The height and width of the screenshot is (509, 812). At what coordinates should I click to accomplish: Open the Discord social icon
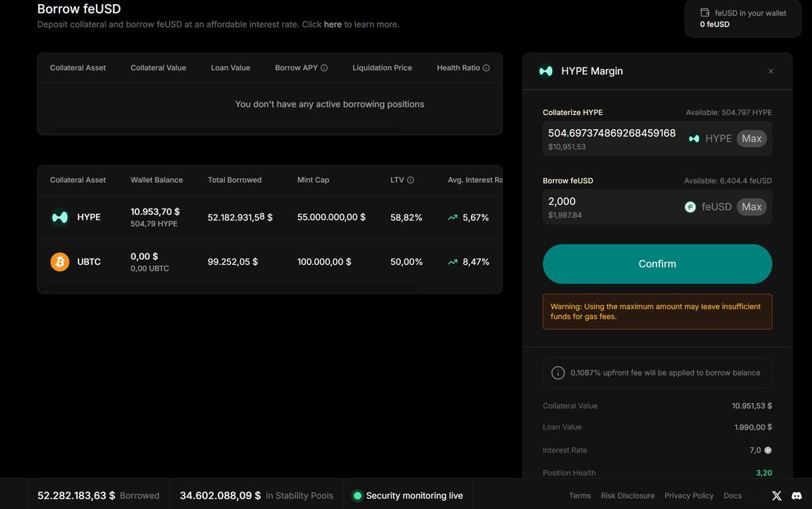[x=796, y=495]
